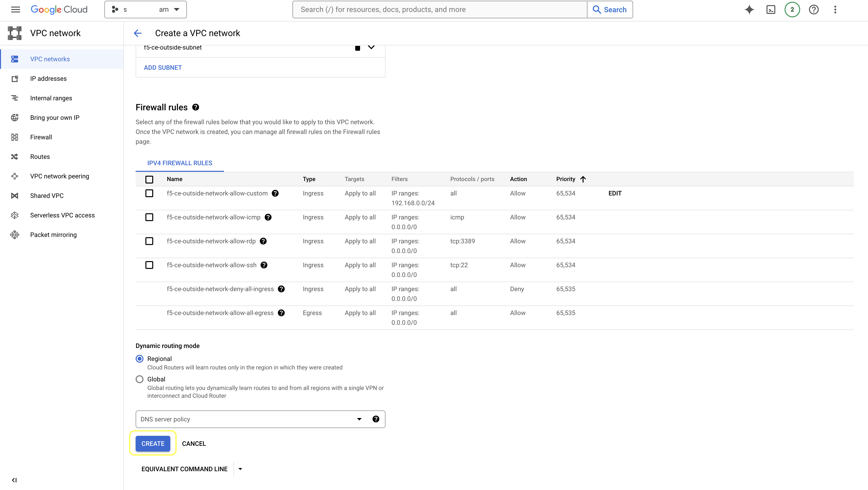The width and height of the screenshot is (868, 490).
Task: Focus the resources search input field
Action: click(x=439, y=10)
